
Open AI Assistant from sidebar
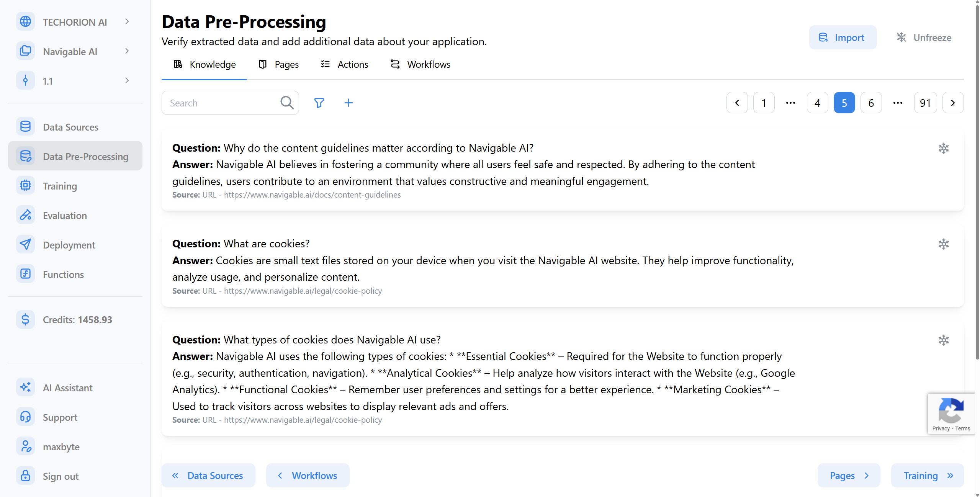point(68,388)
